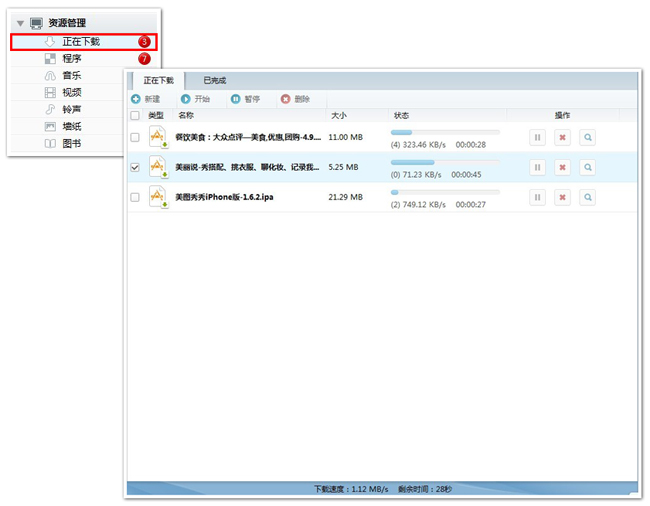This screenshot has height=506, width=650.
Task: Click the picture icon beside 墙纸
Action: (x=50, y=127)
